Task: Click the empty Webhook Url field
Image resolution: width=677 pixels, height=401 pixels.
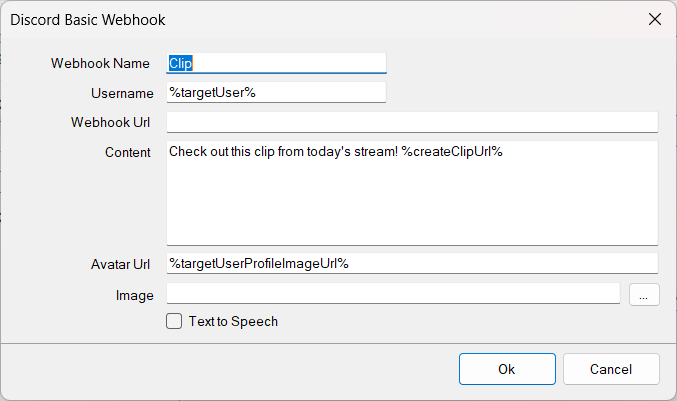Action: pos(412,122)
